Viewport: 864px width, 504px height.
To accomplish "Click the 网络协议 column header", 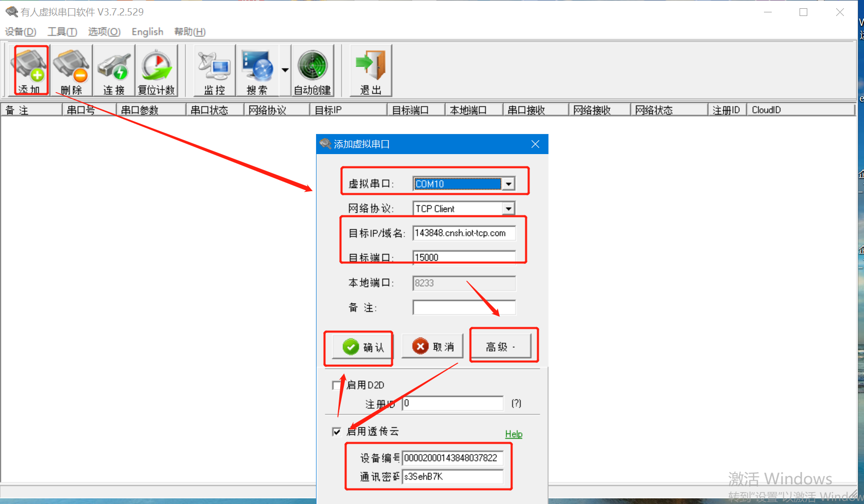I will click(x=276, y=110).
